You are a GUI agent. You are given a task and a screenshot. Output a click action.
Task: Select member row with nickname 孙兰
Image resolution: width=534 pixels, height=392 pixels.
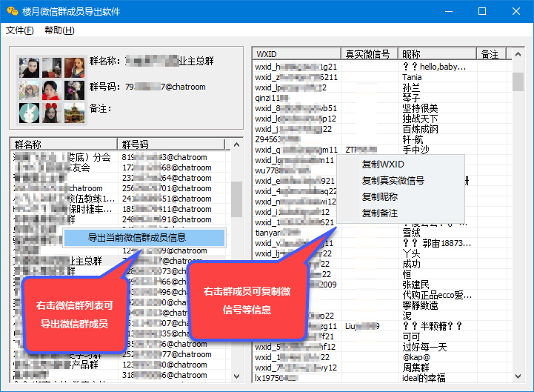[382, 87]
